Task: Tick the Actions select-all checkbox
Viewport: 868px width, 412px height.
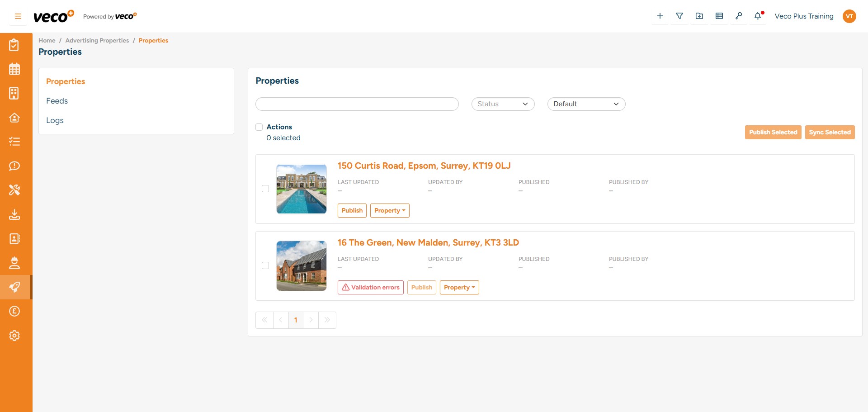Action: point(259,127)
